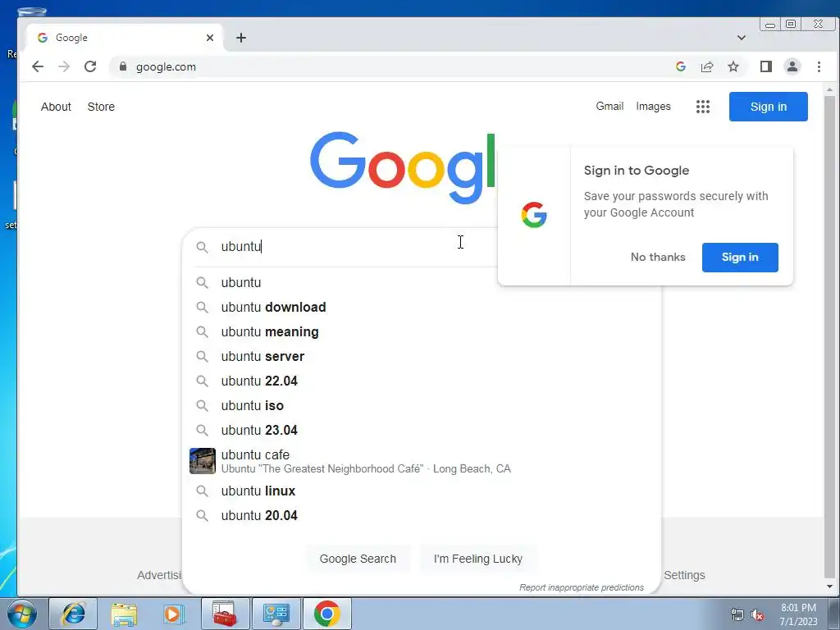
Task: Open the clock showing 8:01 PM
Action: 798,614
